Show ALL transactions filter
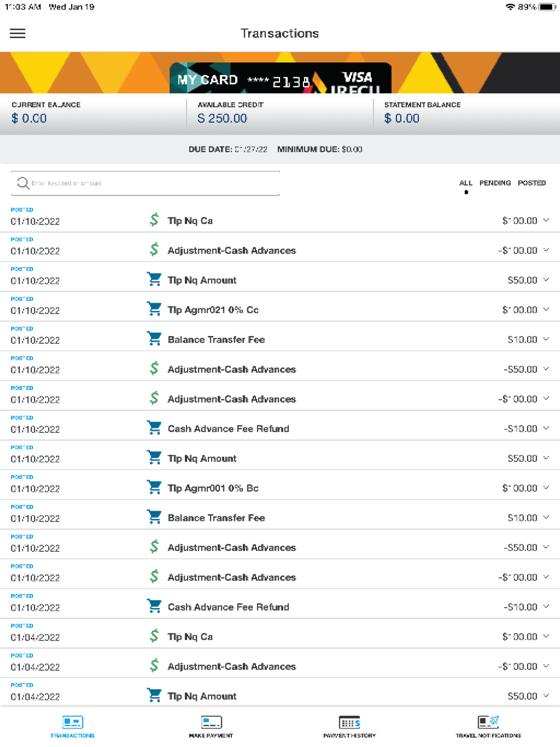The width and height of the screenshot is (560, 747). click(x=466, y=183)
